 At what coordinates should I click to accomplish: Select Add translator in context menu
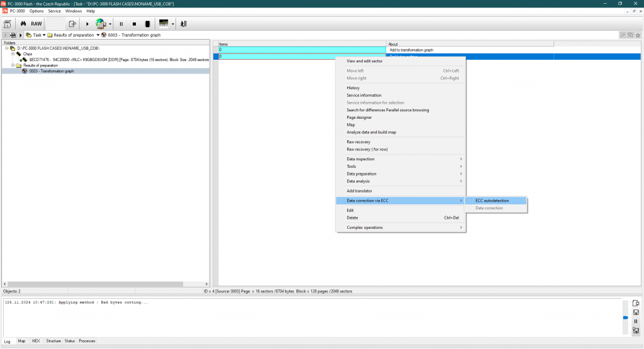click(359, 191)
